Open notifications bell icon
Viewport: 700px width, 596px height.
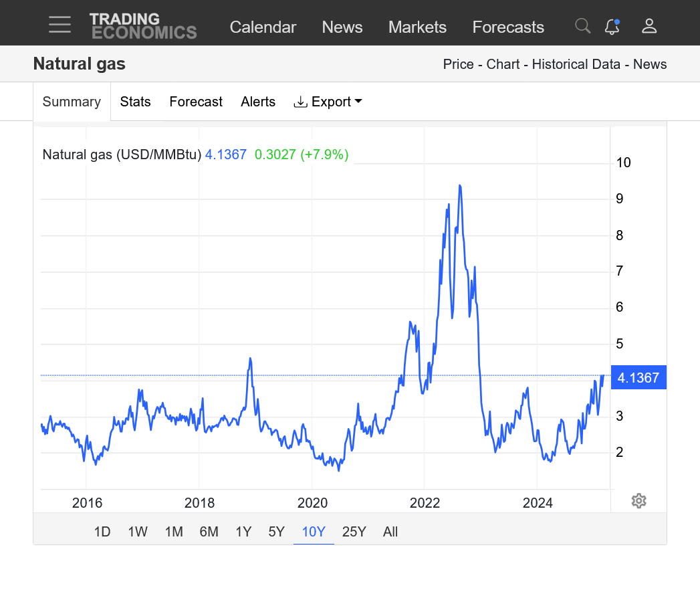(612, 26)
